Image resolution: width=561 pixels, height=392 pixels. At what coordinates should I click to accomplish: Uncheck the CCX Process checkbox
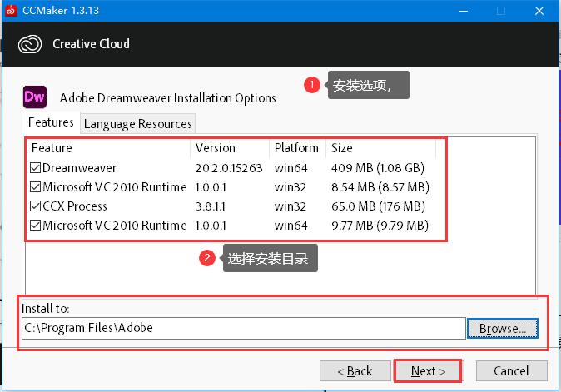(35, 206)
